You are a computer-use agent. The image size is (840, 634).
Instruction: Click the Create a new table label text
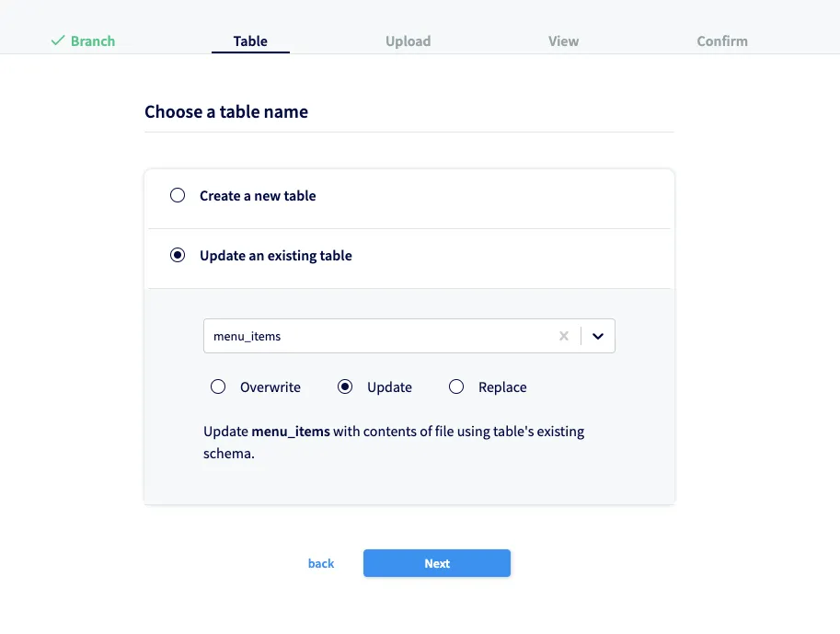(258, 195)
